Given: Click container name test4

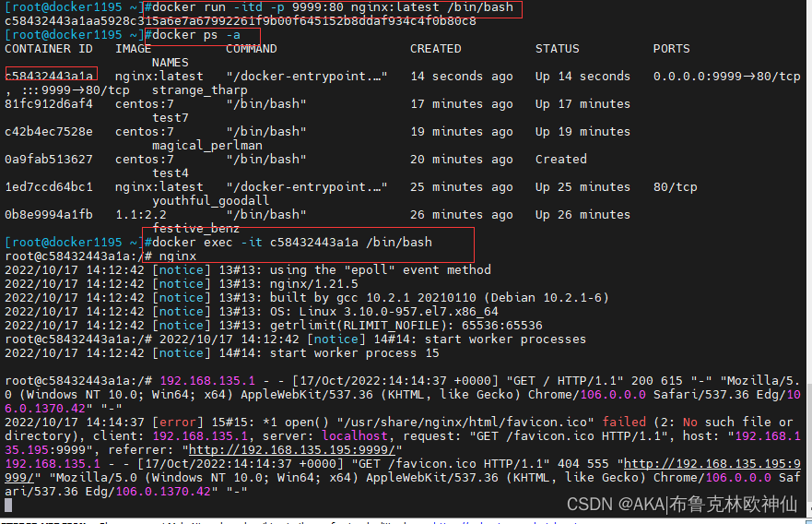Looking at the screenshot, I should pos(171,173).
